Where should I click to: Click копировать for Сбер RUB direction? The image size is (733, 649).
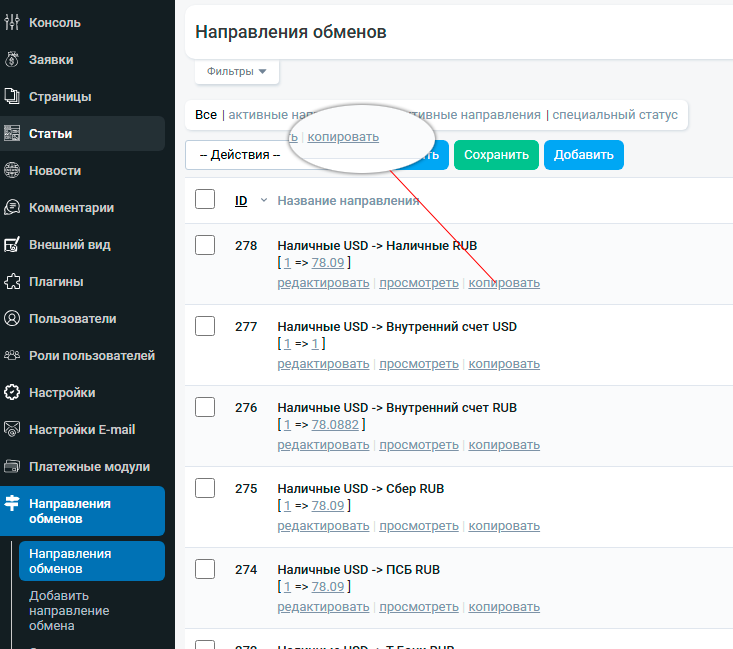point(504,526)
